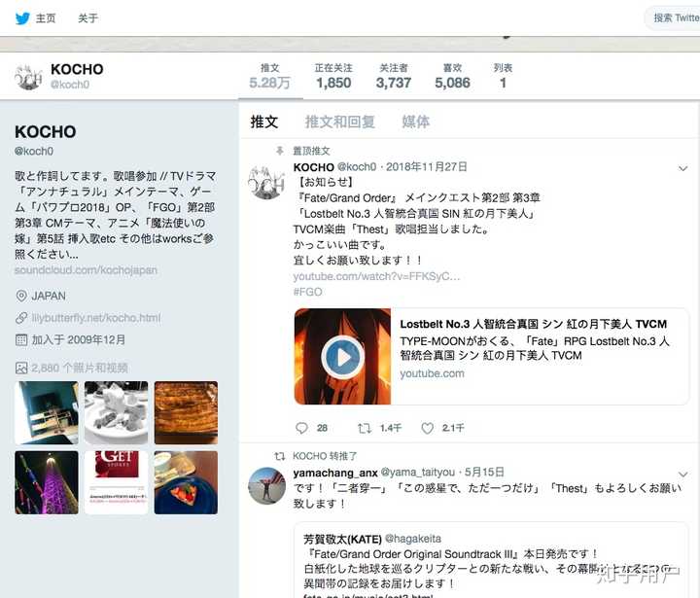Viewport: 700px width, 598px height.
Task: Open the 关注者 3,737 stat
Action: tap(394, 77)
